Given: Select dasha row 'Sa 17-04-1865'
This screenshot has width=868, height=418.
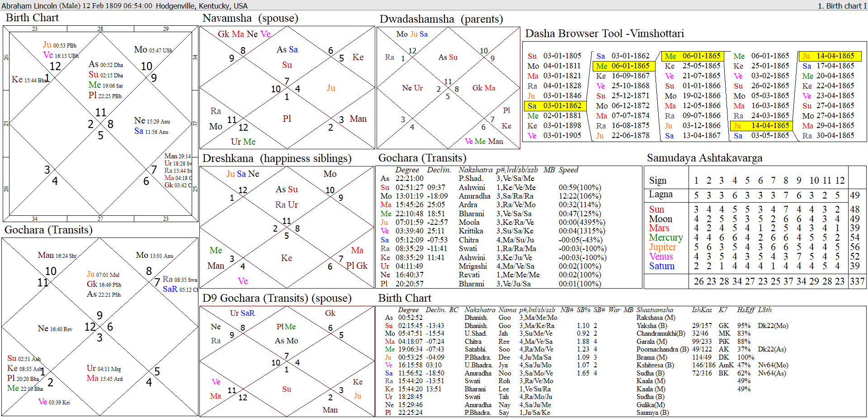Looking at the screenshot, I should (x=829, y=66).
